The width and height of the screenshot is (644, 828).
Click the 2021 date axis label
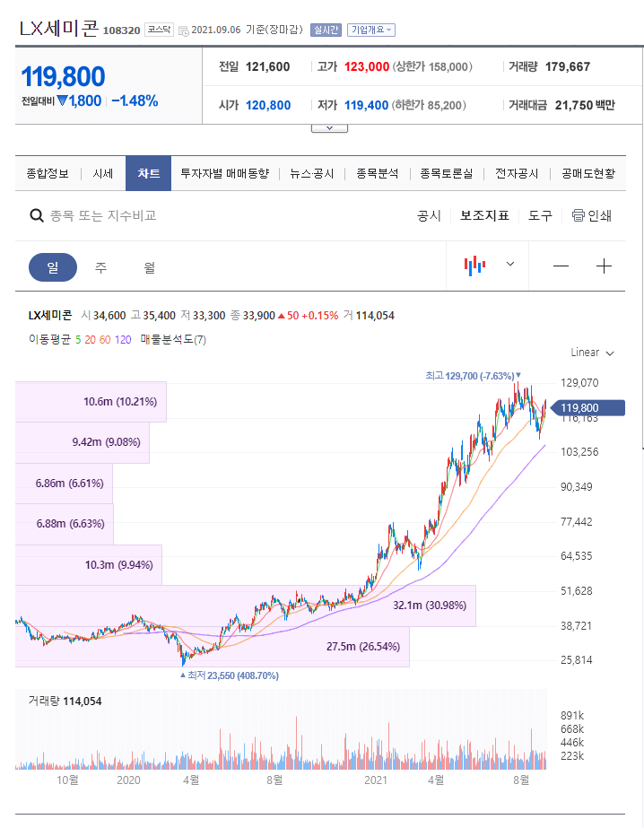pyautogui.click(x=375, y=780)
